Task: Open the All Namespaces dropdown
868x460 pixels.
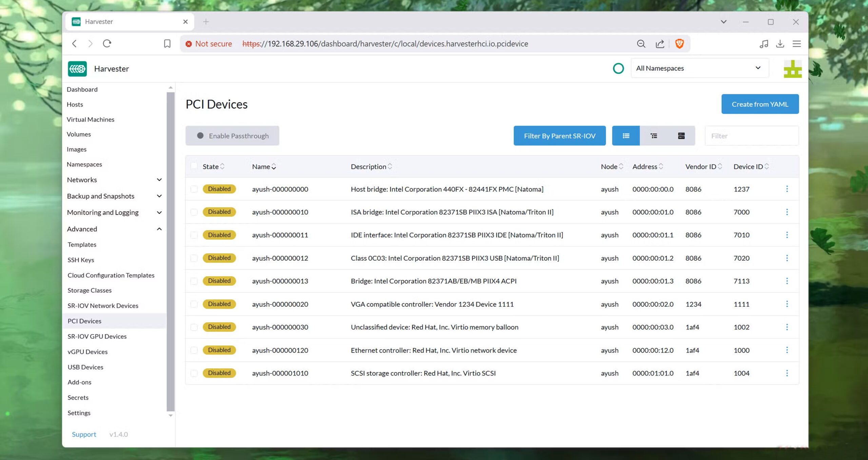Action: click(x=699, y=68)
